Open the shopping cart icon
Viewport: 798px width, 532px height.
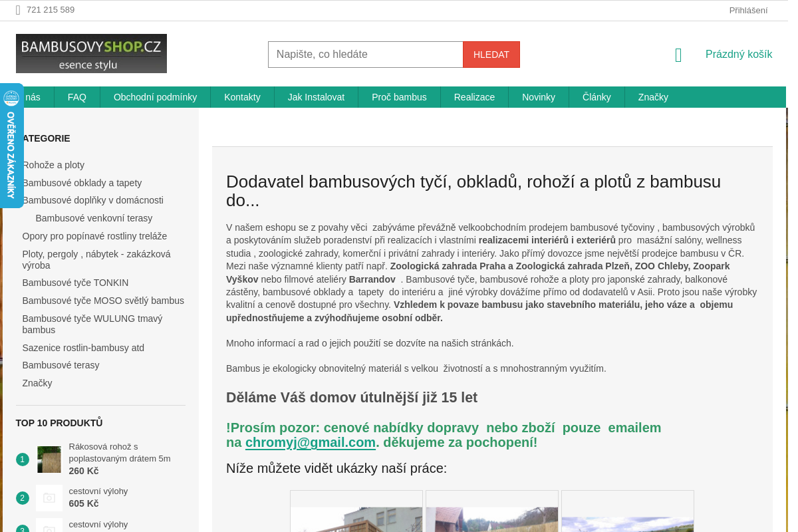point(678,55)
